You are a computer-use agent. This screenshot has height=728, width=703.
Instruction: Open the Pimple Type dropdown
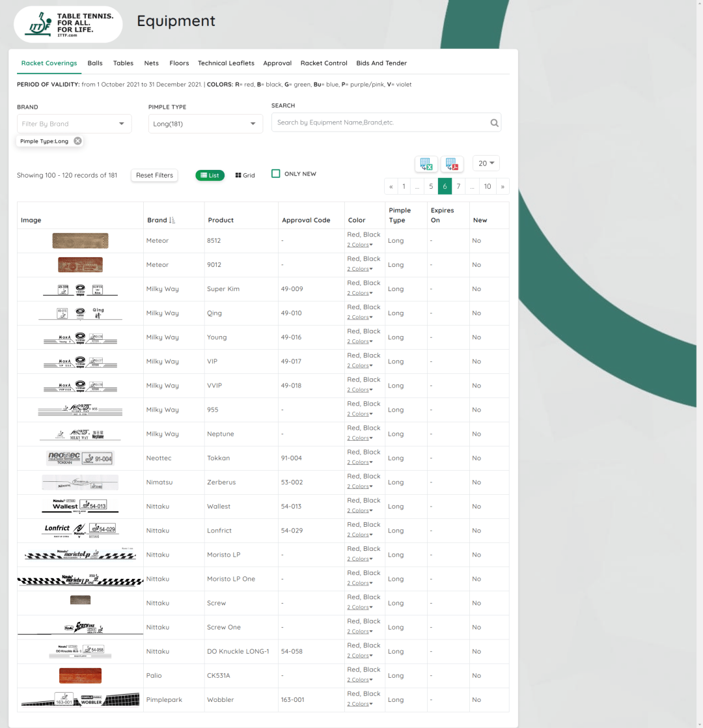point(205,124)
